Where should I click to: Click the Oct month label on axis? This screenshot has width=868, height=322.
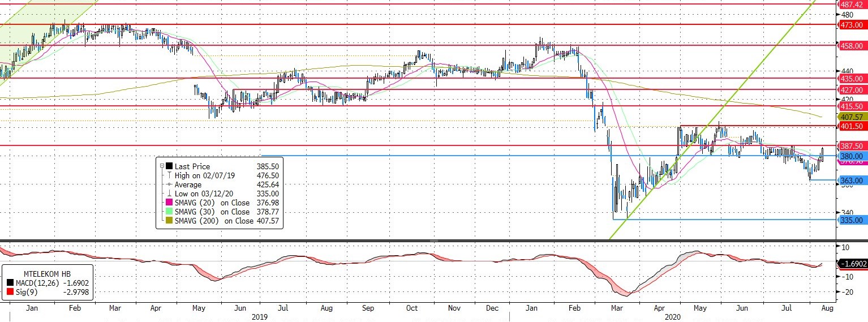click(411, 309)
